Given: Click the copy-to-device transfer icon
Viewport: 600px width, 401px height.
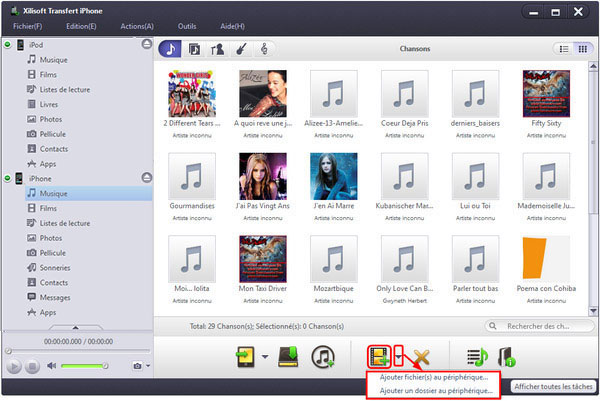Looking at the screenshot, I should click(x=246, y=357).
